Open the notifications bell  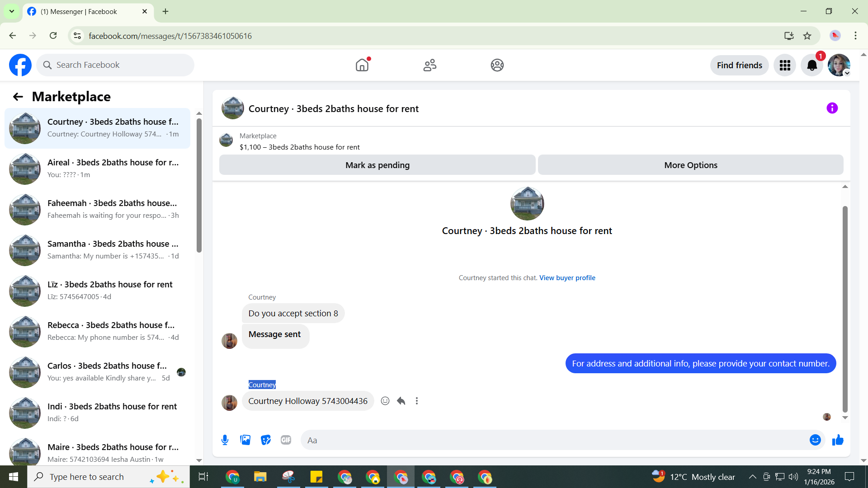pos(812,66)
